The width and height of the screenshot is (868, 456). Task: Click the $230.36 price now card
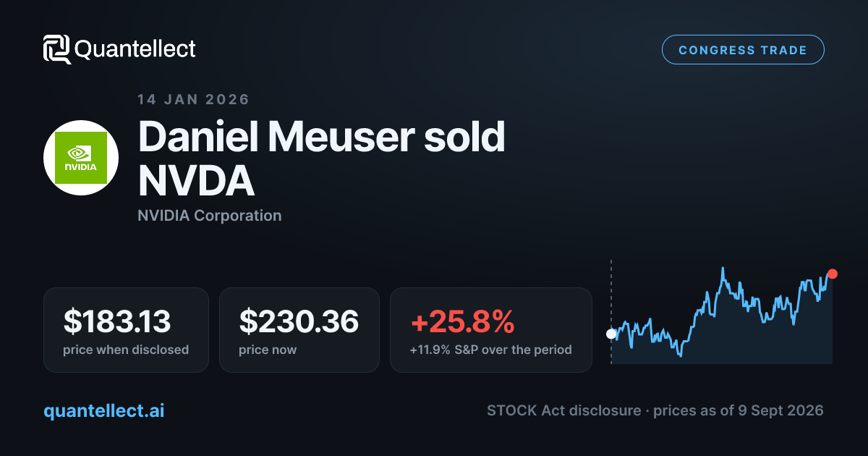299,330
